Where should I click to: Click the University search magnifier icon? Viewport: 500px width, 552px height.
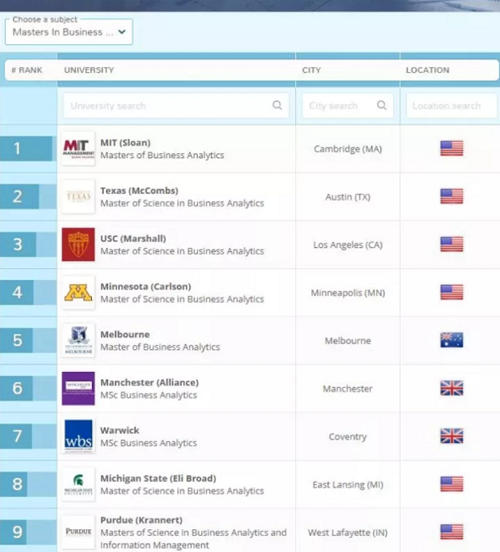point(277,105)
